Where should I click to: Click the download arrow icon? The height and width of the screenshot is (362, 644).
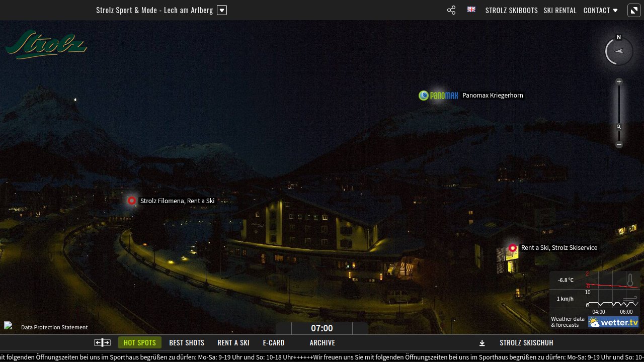coord(482,343)
